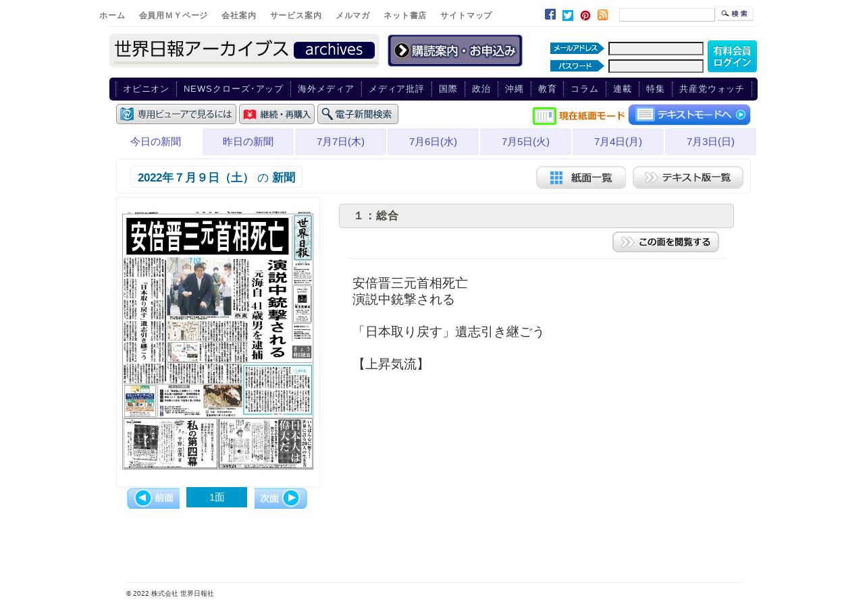
Task: Open 国際 menu item
Action: tap(448, 89)
